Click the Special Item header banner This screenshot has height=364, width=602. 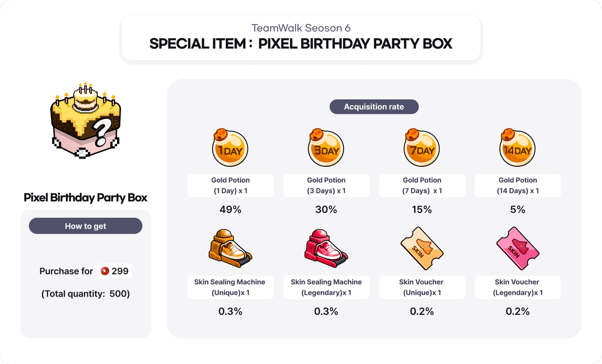301,38
